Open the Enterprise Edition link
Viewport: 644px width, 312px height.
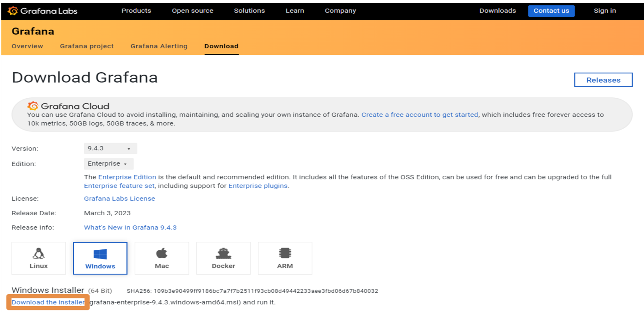coord(127,177)
